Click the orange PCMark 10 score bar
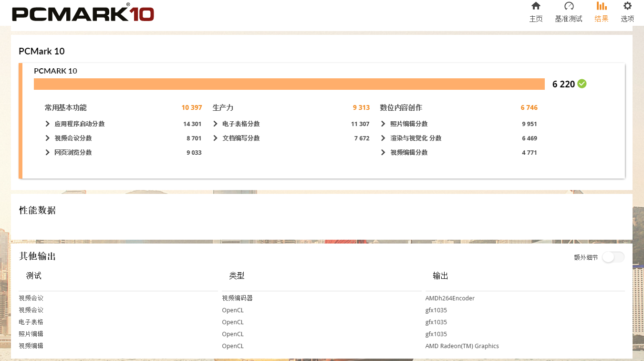644x361 pixels. pyautogui.click(x=289, y=84)
